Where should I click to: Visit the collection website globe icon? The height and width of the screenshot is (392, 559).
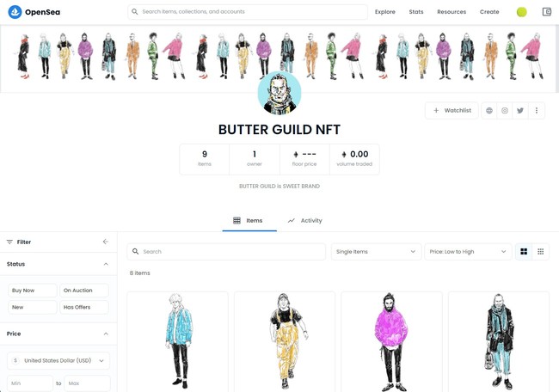pos(489,111)
